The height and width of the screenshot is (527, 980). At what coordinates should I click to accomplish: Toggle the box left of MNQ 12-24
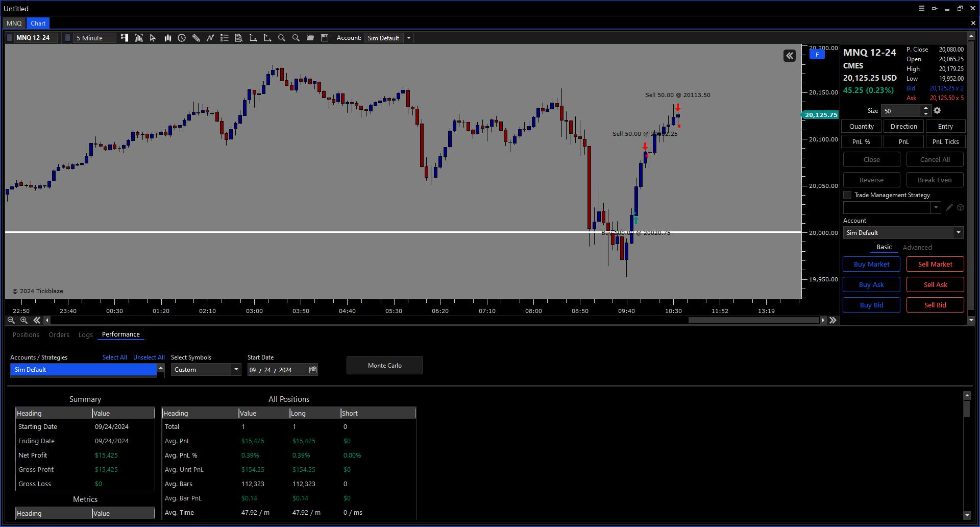9,38
